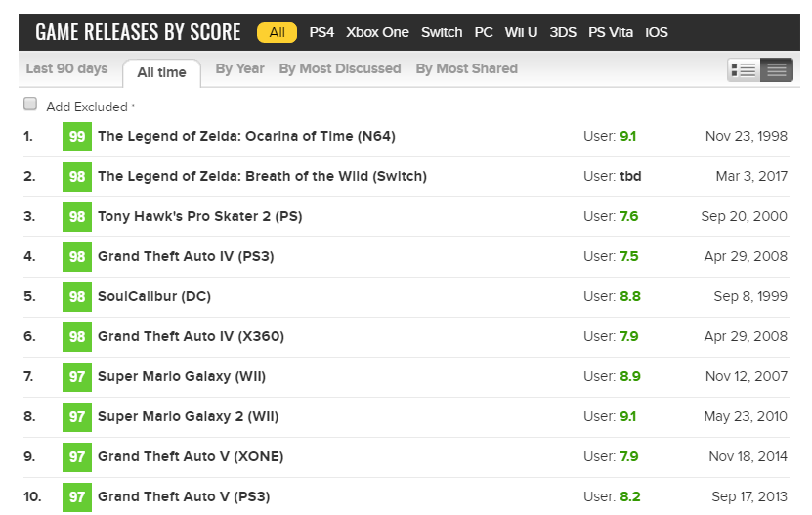Open SoulCalibur (DC) link

(x=154, y=296)
